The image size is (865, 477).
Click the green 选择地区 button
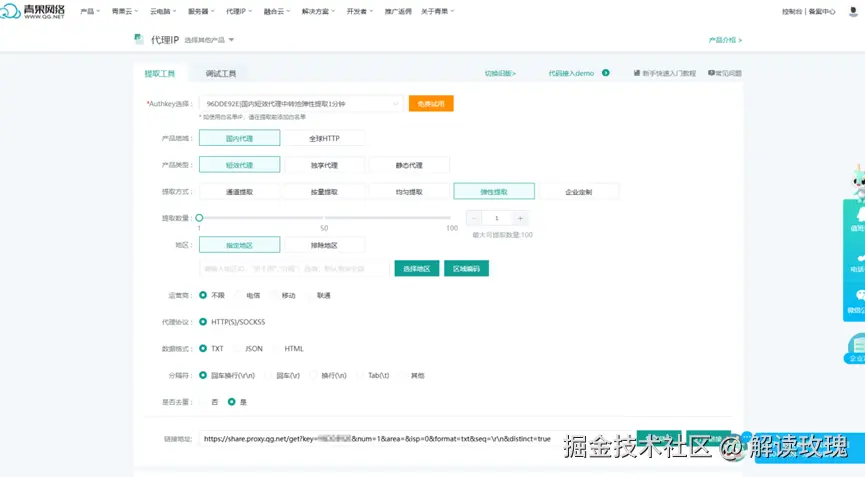click(417, 269)
